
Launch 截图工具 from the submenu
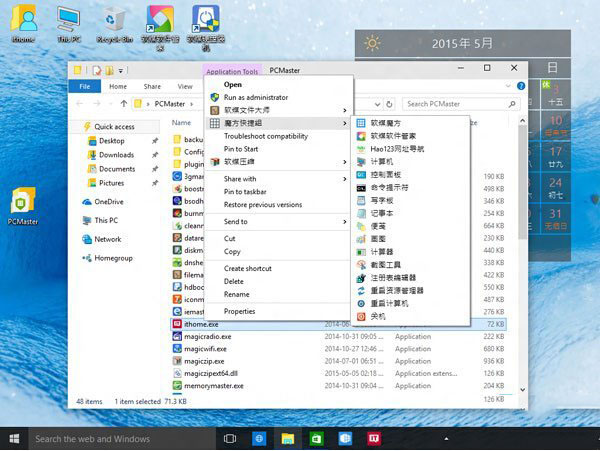[x=410, y=265]
